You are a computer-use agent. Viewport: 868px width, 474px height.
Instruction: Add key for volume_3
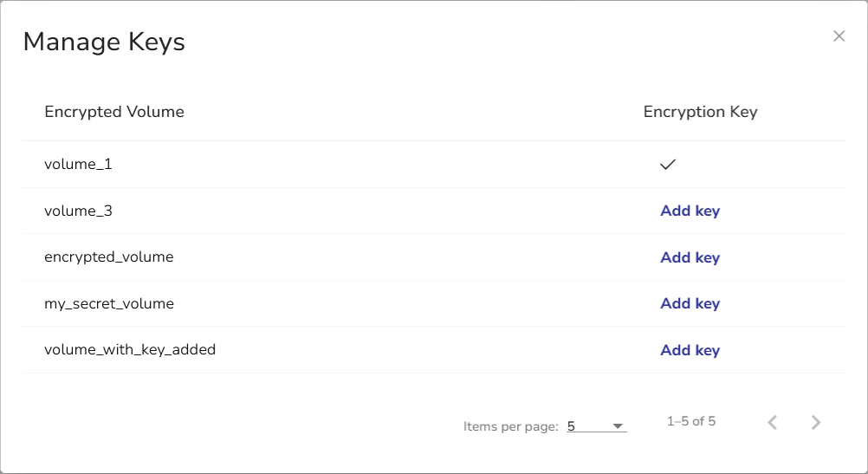pyautogui.click(x=690, y=211)
